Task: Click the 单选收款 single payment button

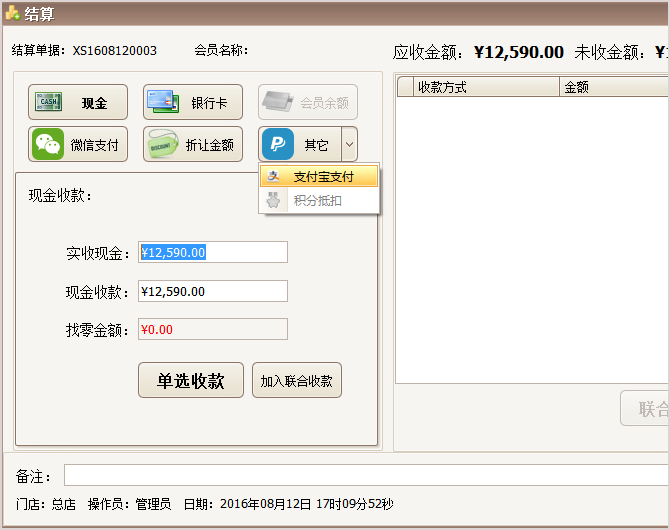Action: point(191,380)
